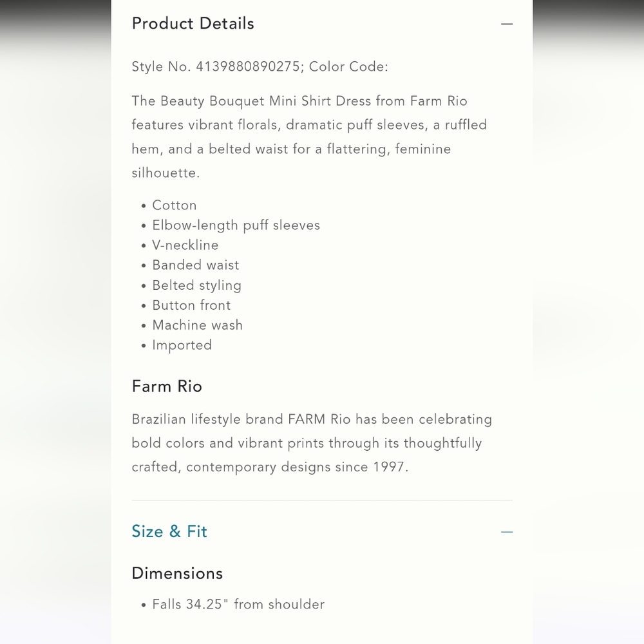Screen dimensions: 644x644
Task: Click the Farm Rio brand heading
Action: (167, 386)
